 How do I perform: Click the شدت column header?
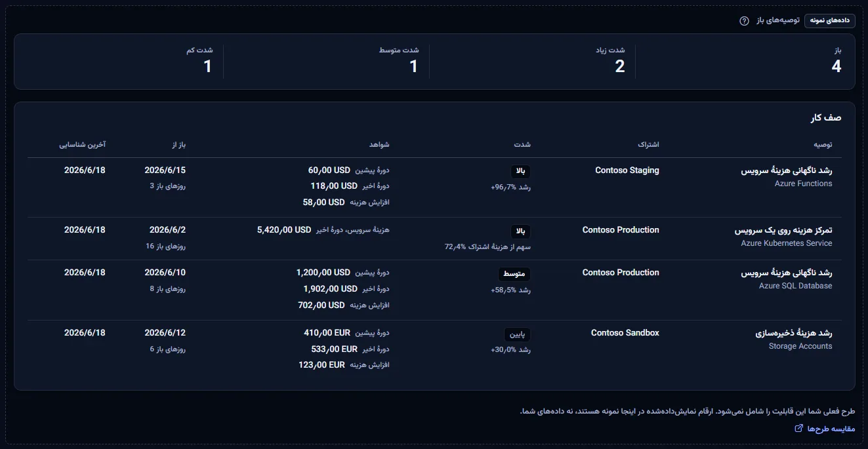523,144
